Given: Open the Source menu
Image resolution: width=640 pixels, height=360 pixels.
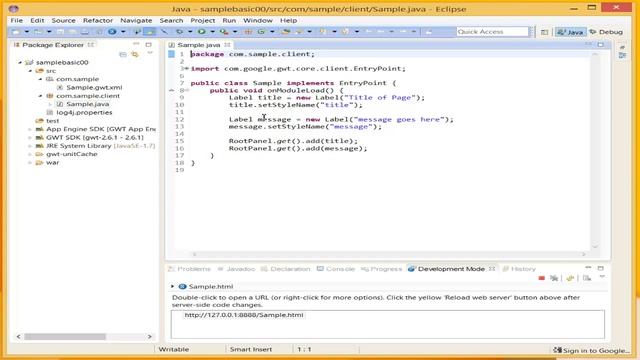Looking at the screenshot, I should pyautogui.click(x=63, y=20).
